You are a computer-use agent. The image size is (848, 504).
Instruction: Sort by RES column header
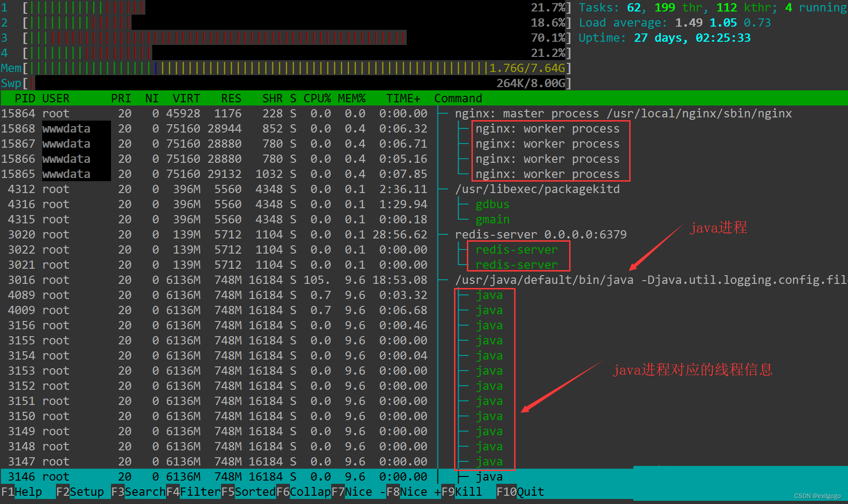tap(231, 98)
